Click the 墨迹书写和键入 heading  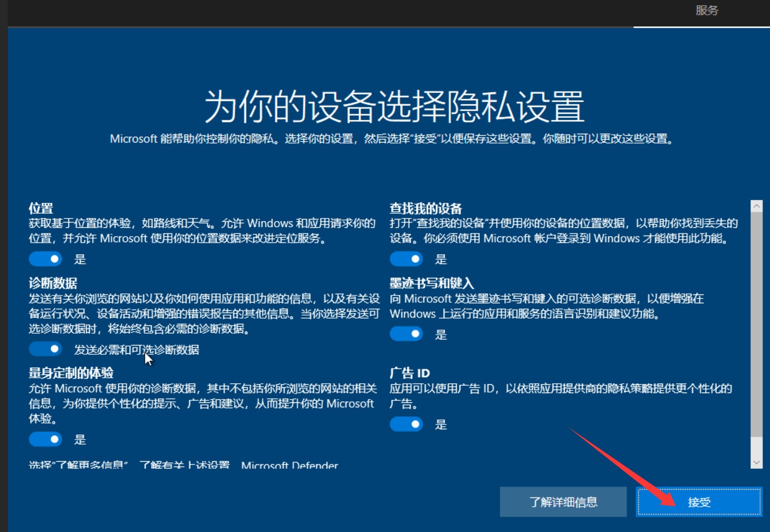click(432, 283)
